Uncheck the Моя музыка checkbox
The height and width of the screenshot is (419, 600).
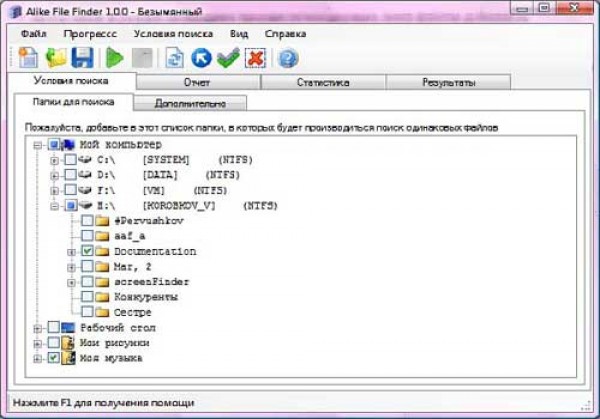point(54,358)
